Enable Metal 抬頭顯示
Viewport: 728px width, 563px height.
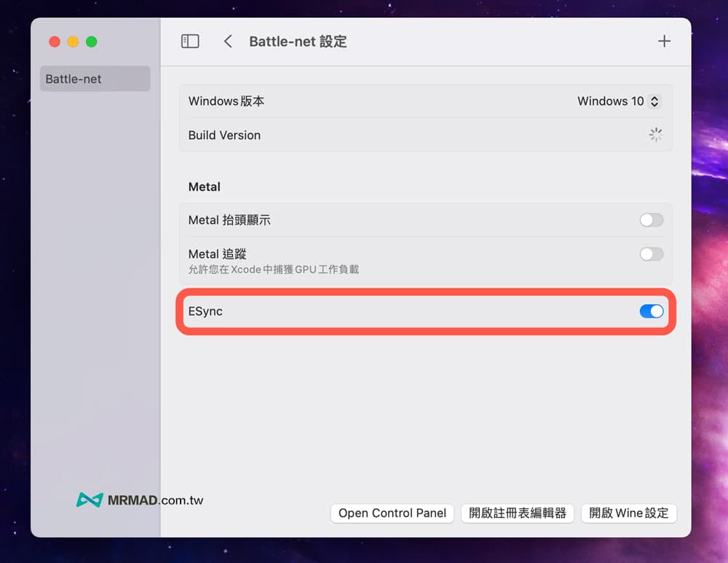coord(651,220)
